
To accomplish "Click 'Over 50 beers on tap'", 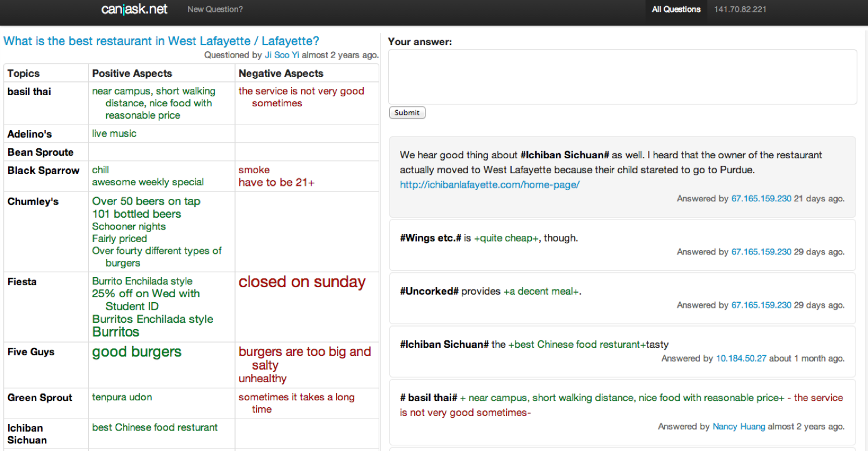I will pyautogui.click(x=146, y=201).
